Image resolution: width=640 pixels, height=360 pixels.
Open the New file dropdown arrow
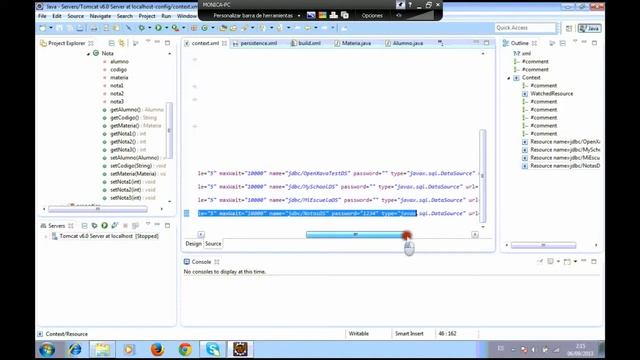[x=51, y=28]
